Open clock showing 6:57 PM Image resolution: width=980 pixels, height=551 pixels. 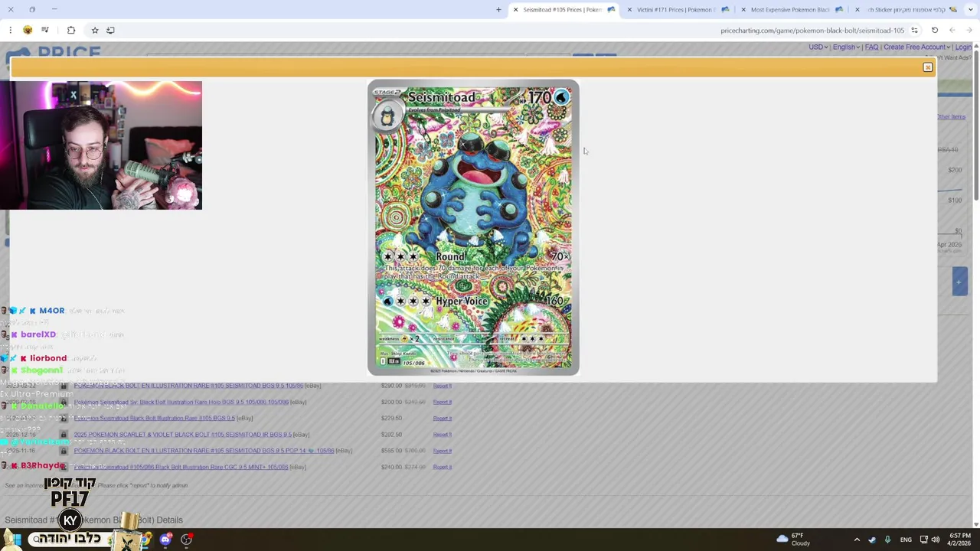960,540
